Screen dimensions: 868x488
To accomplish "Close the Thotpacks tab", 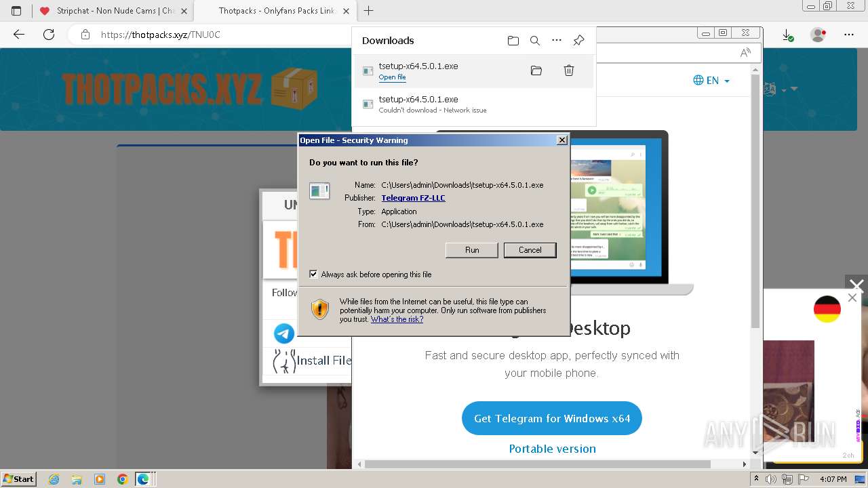I will coord(346,11).
